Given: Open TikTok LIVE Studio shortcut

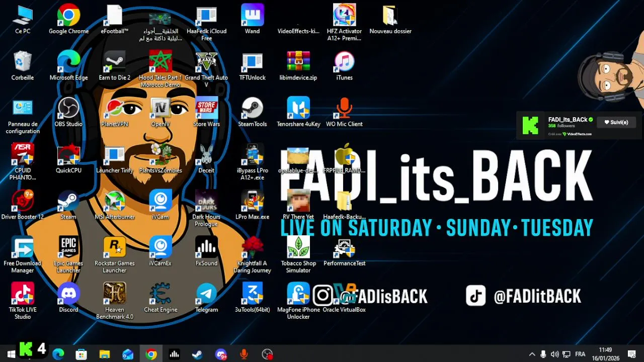Looking at the screenshot, I should click(23, 302).
